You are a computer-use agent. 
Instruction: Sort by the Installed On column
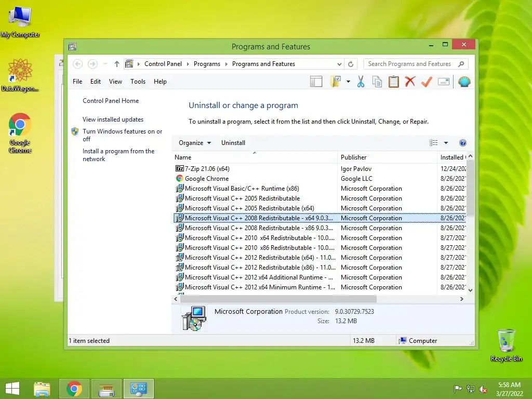click(x=452, y=157)
